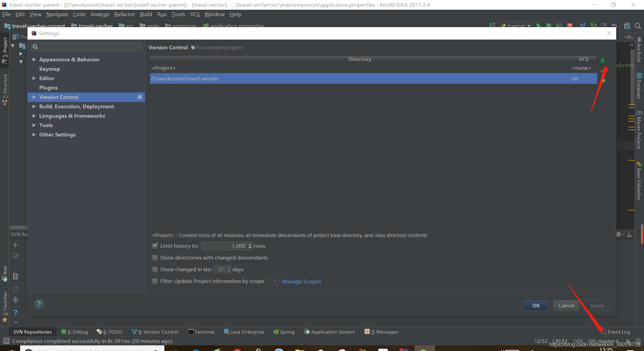Click the Debug bug icon in main toolbar
The height and width of the screenshot is (351, 644).
click(549, 25)
